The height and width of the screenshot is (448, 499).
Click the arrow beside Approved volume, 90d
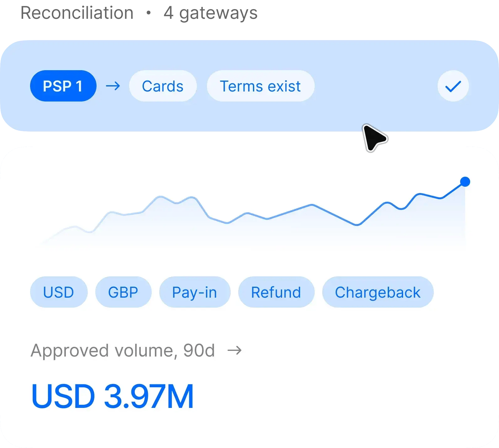click(234, 350)
